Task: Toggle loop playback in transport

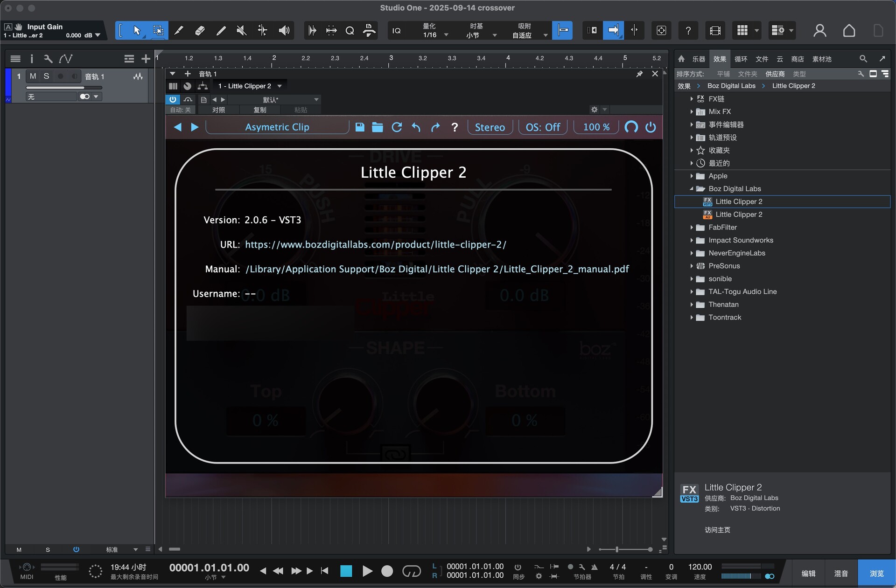Action: 411,571
